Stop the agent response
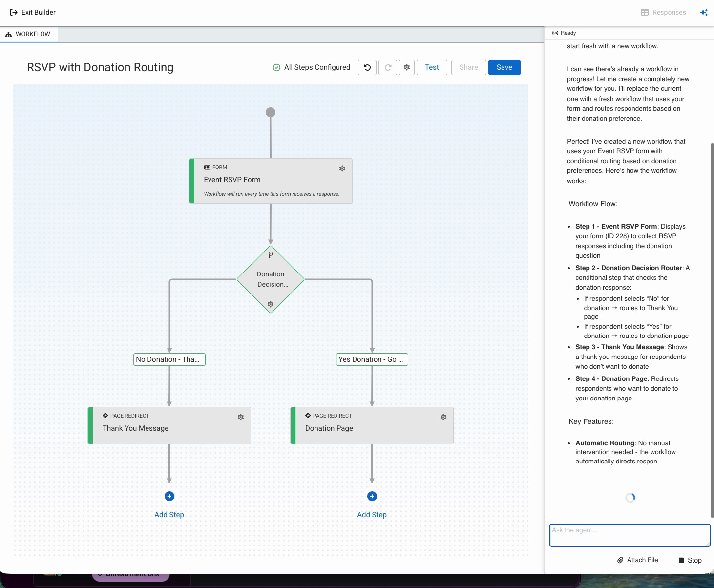The height and width of the screenshot is (588, 714). 690,560
